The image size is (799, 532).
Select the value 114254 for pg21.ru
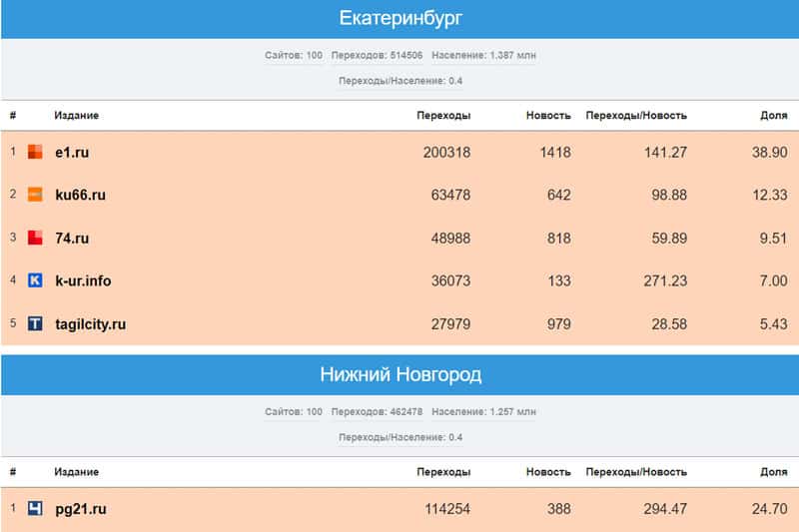click(x=447, y=509)
